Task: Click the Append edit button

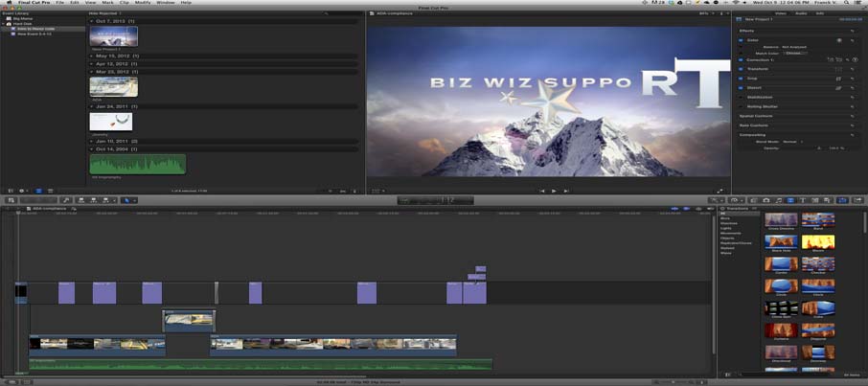Action: tap(105, 200)
